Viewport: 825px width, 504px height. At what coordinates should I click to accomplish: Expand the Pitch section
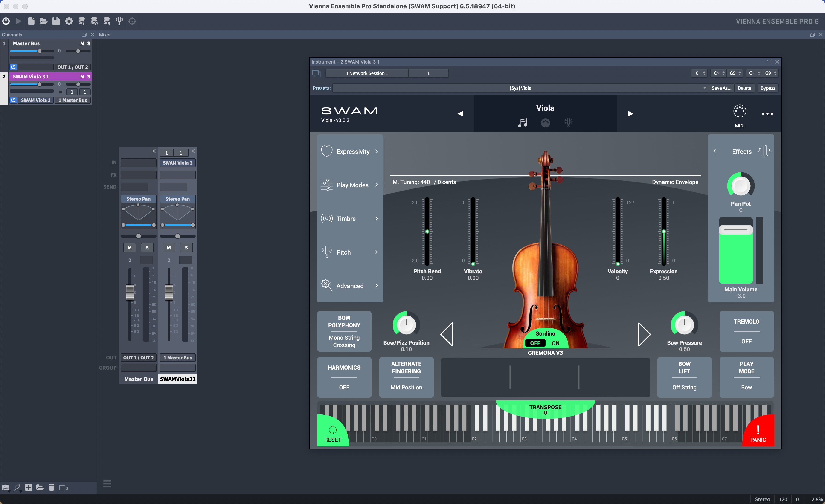point(350,252)
